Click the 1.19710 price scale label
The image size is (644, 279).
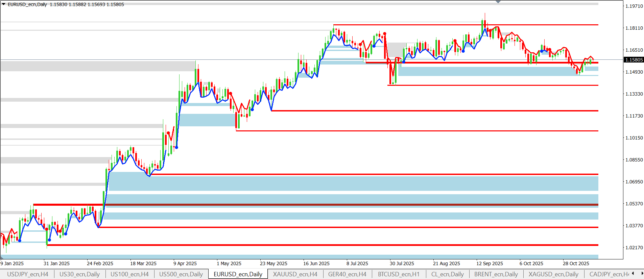pos(634,6)
